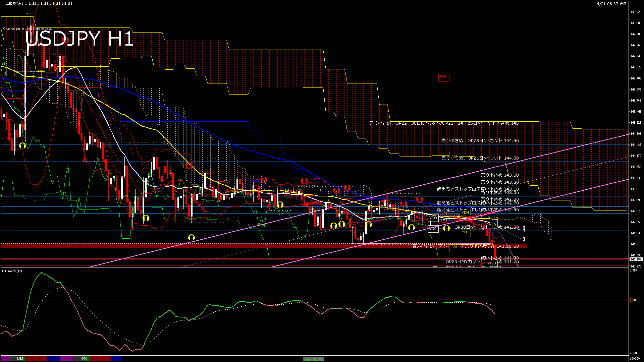Click the orange LWL marker box

click(454, 248)
